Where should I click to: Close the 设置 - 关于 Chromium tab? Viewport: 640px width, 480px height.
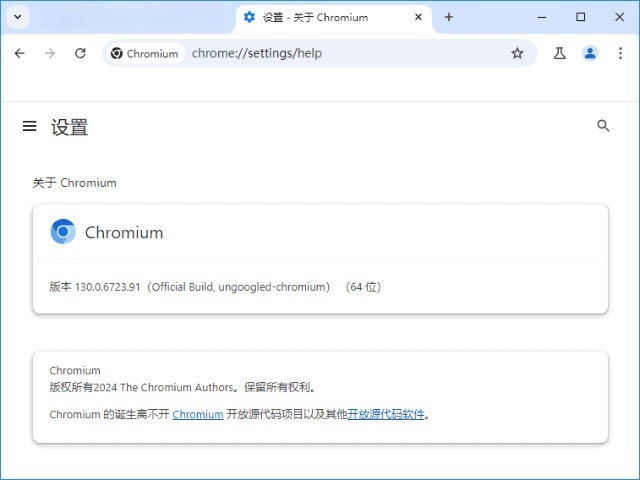[x=418, y=17]
